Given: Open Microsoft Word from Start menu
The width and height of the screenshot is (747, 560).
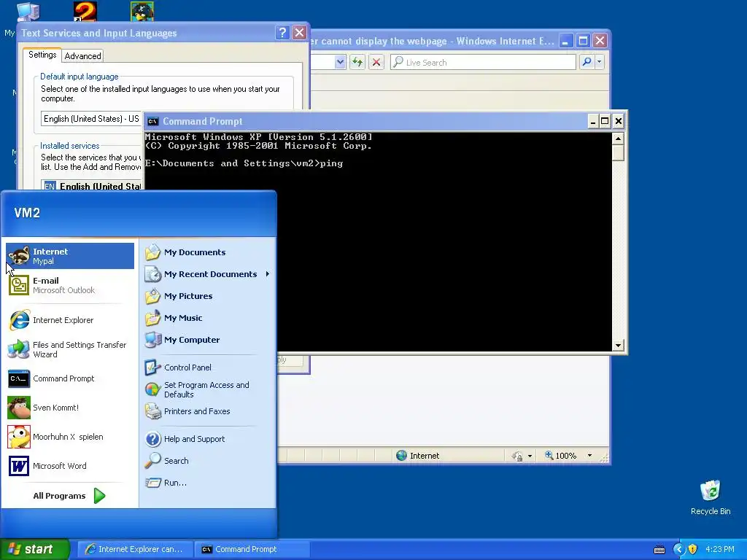Looking at the screenshot, I should pyautogui.click(x=70, y=466).
